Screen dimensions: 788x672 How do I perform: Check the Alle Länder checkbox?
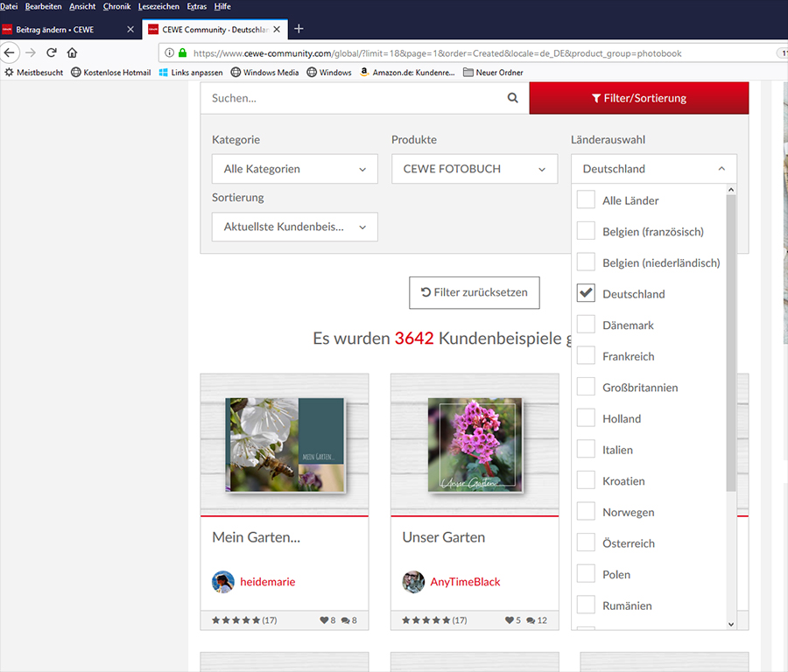[x=586, y=200]
